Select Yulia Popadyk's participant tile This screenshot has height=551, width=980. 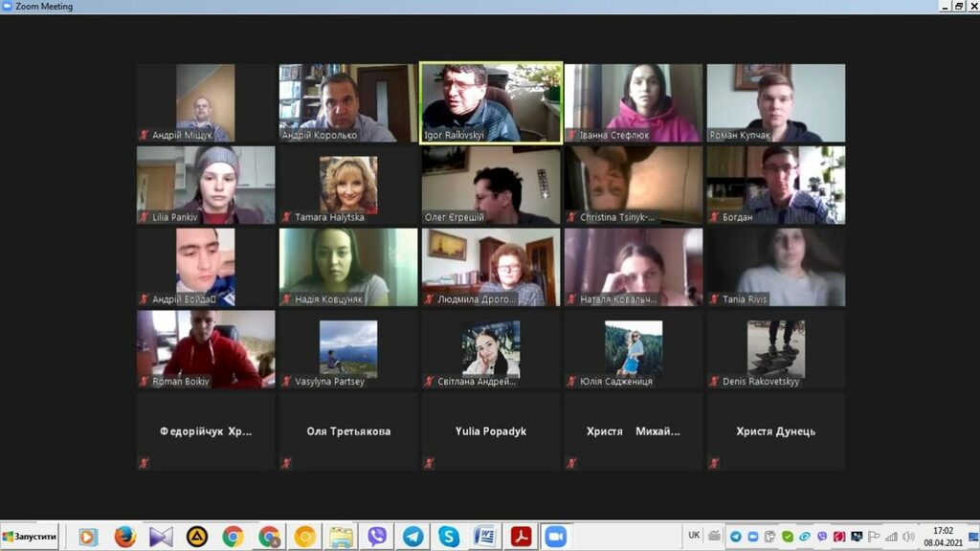pyautogui.click(x=491, y=431)
